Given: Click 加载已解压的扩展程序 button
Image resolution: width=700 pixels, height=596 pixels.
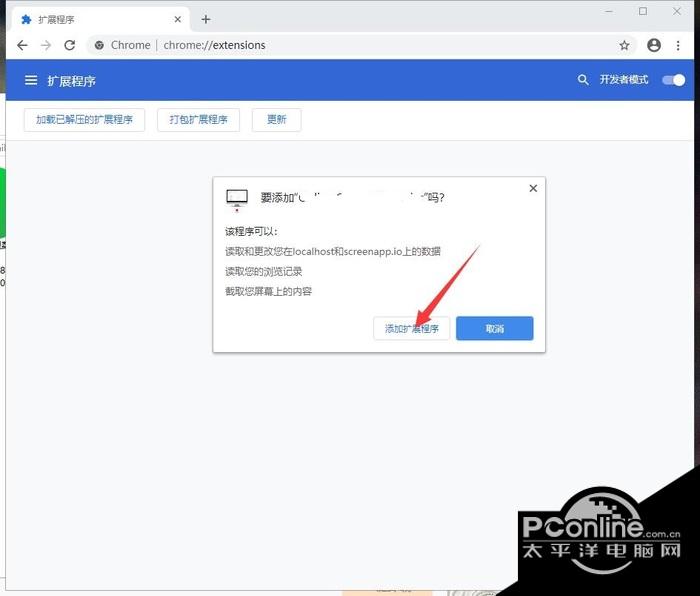Looking at the screenshot, I should click(84, 120).
